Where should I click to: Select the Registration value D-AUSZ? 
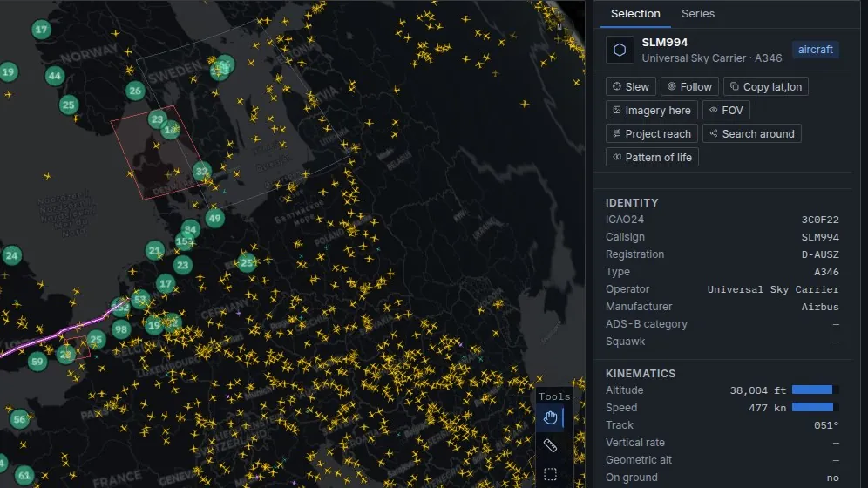(x=820, y=254)
